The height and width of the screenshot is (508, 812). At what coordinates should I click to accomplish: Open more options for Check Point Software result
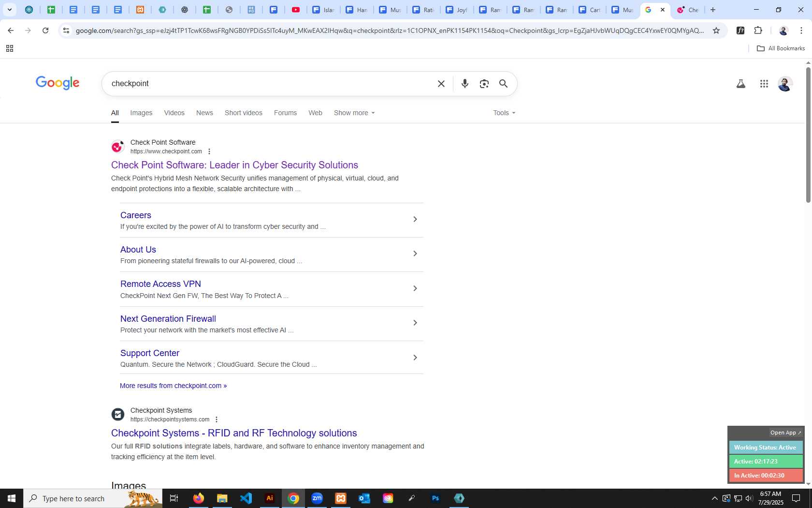point(209,151)
